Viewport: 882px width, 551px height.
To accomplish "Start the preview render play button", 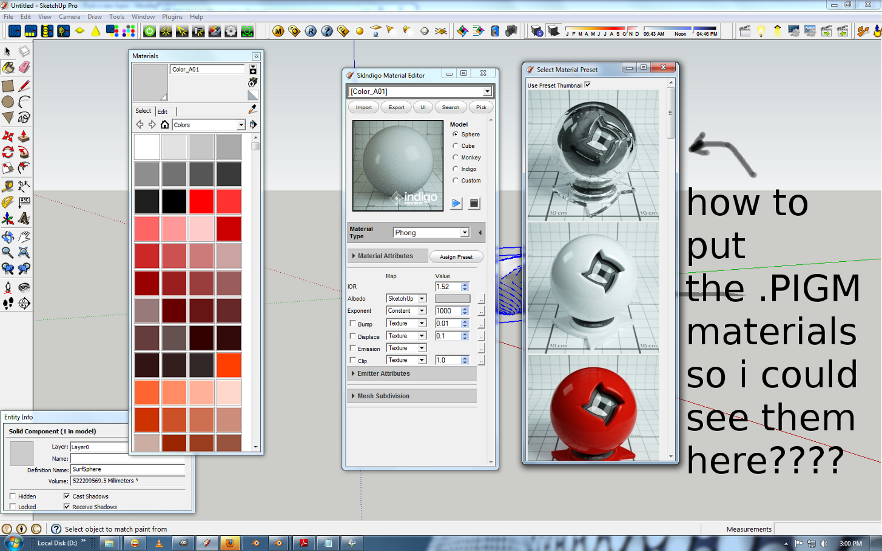I will [456, 204].
